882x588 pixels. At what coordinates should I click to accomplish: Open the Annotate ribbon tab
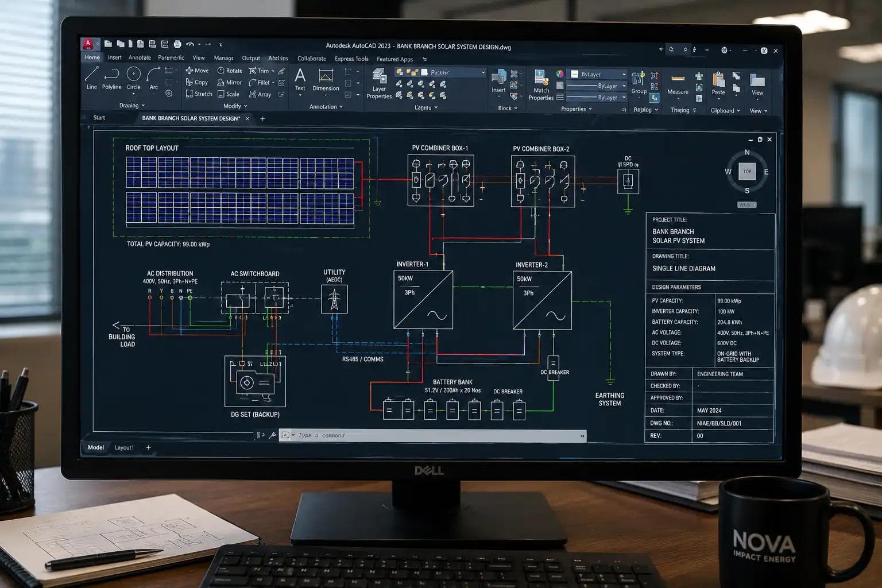coord(140,57)
